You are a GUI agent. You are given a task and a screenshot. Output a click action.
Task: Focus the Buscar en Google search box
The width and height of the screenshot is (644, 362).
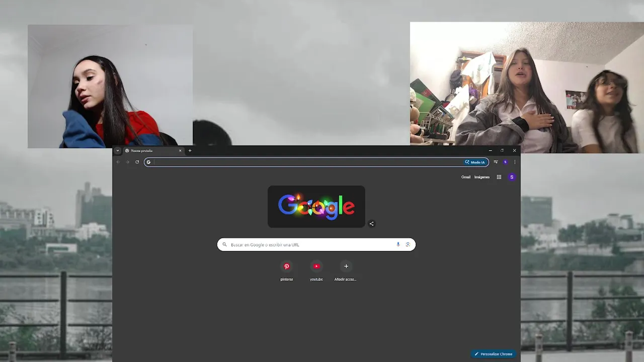pos(316,245)
